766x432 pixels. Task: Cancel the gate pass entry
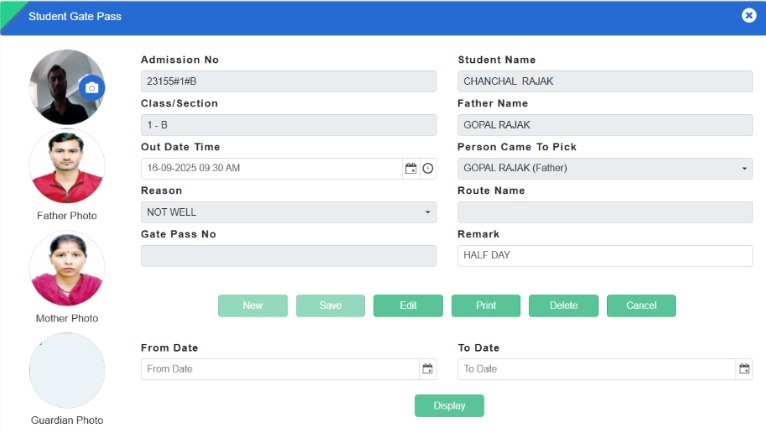point(641,306)
